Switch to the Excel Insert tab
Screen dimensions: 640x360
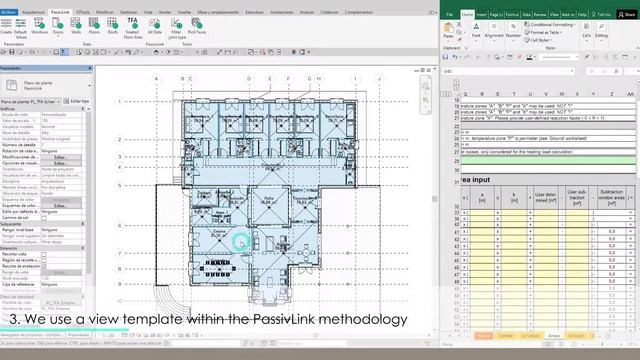point(482,15)
